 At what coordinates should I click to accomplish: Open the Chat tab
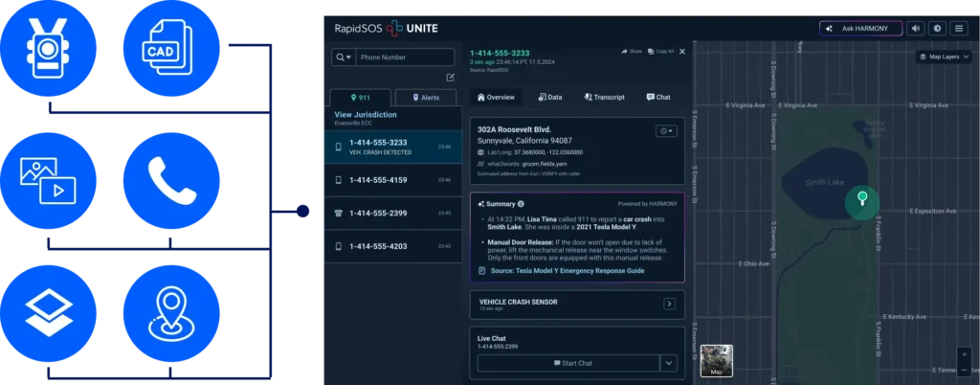point(658,97)
